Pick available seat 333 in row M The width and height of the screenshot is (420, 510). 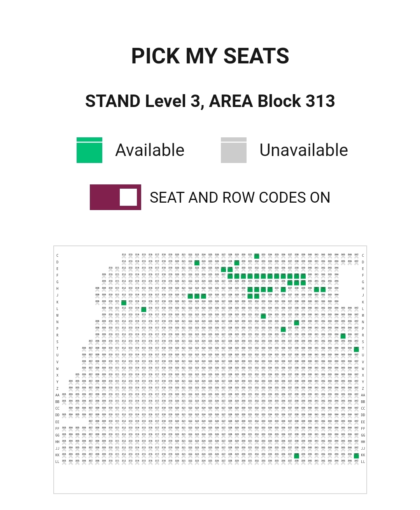coord(263,316)
